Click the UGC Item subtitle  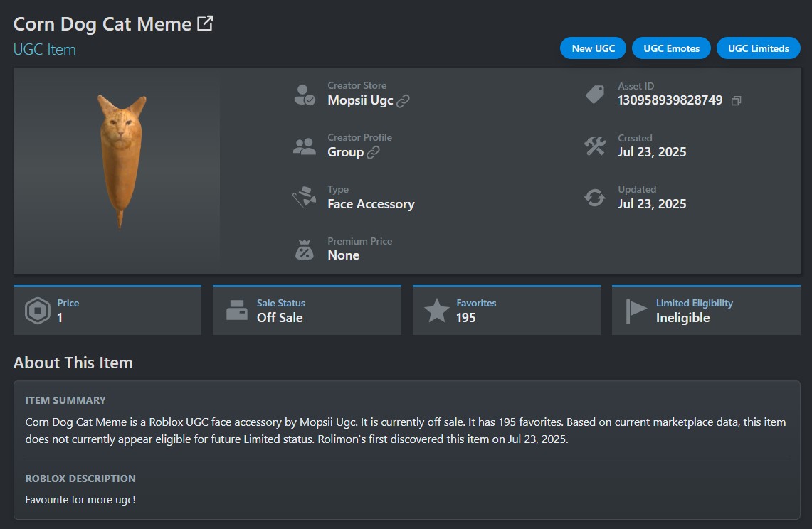tap(45, 50)
